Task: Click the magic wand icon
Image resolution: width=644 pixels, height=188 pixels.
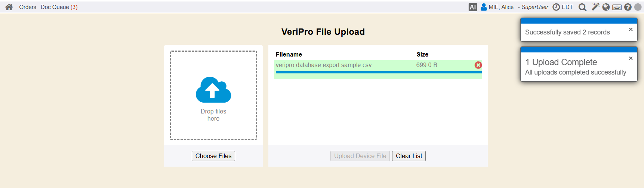Action: click(x=595, y=7)
